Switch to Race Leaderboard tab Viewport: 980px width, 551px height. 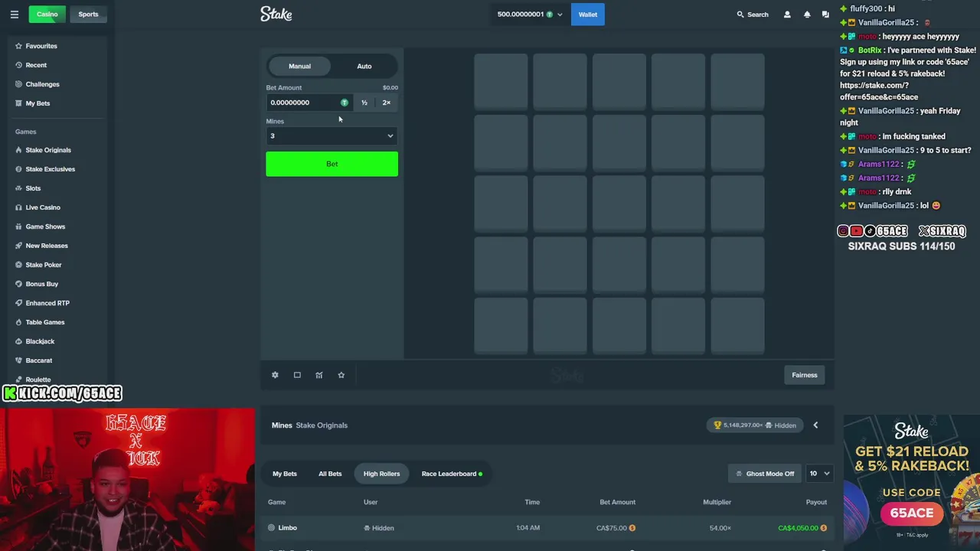[452, 474]
